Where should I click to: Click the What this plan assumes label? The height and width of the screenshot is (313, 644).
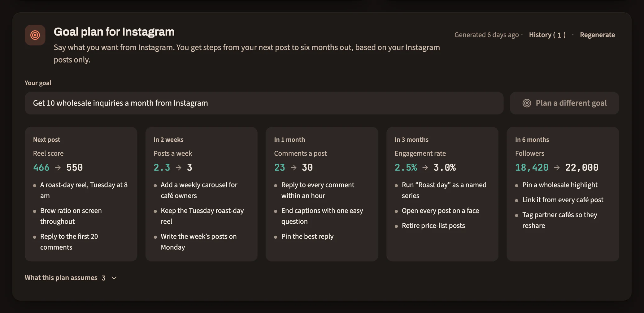pyautogui.click(x=61, y=278)
